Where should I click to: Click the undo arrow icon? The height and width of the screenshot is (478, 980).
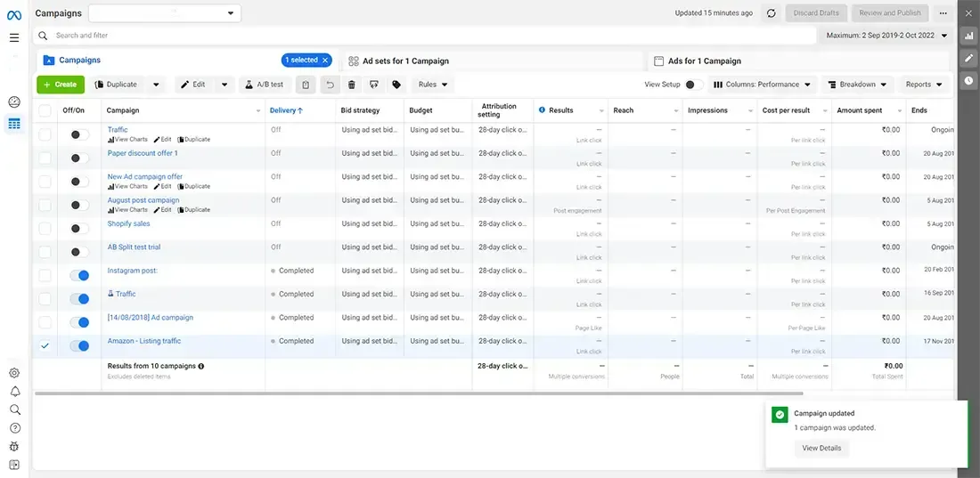tap(330, 85)
